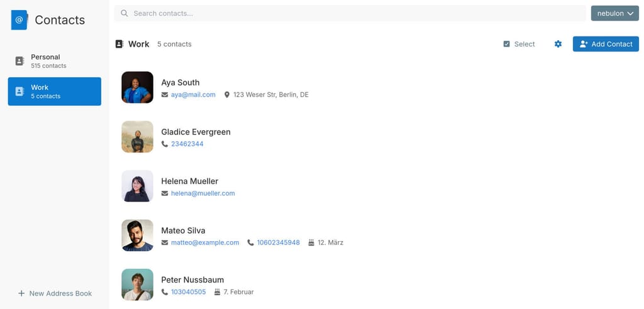Click the phone icon beside 23462344
The image size is (644, 309).
tap(165, 144)
